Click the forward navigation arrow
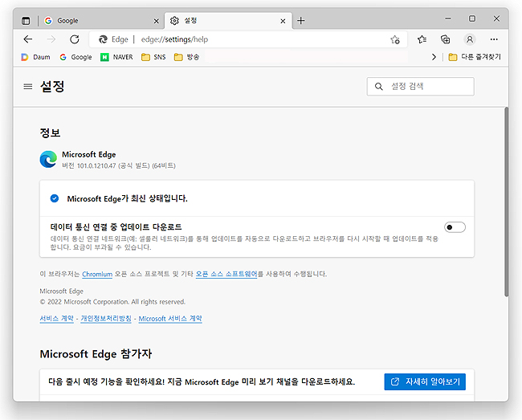The image size is (522, 420). [51, 39]
